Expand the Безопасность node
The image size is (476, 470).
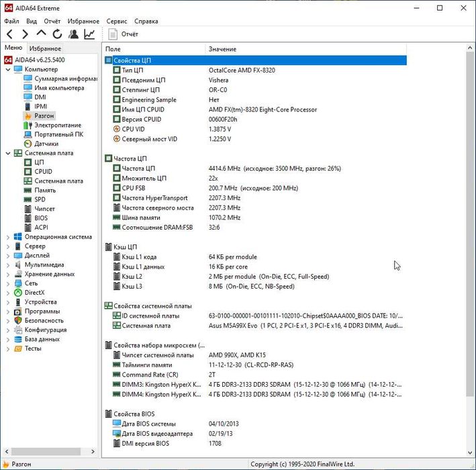point(8,321)
